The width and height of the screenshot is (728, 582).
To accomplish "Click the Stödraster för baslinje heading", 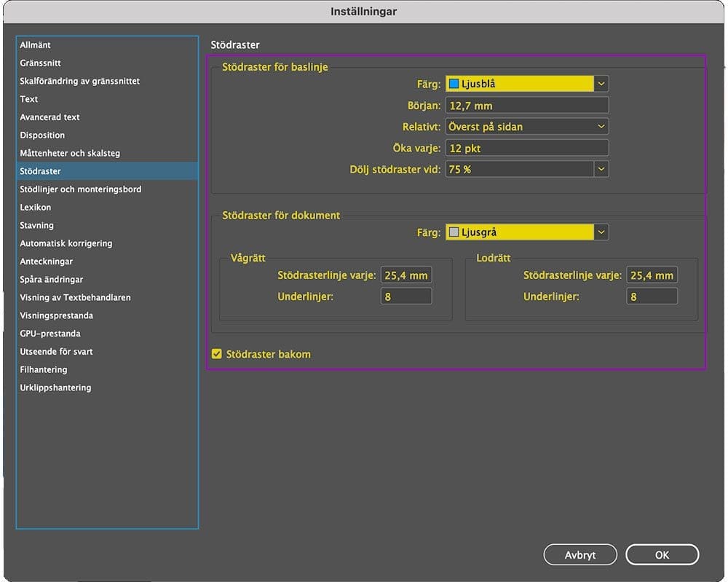I will [275, 67].
